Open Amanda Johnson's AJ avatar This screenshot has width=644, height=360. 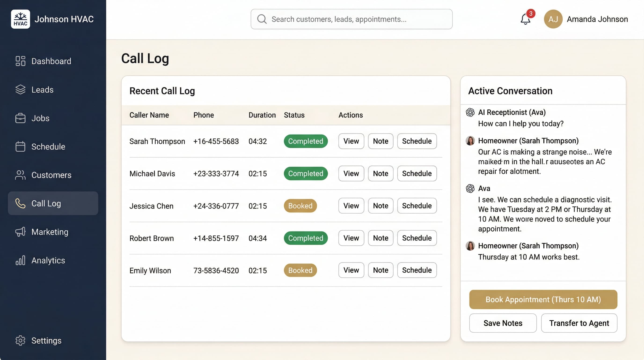553,19
